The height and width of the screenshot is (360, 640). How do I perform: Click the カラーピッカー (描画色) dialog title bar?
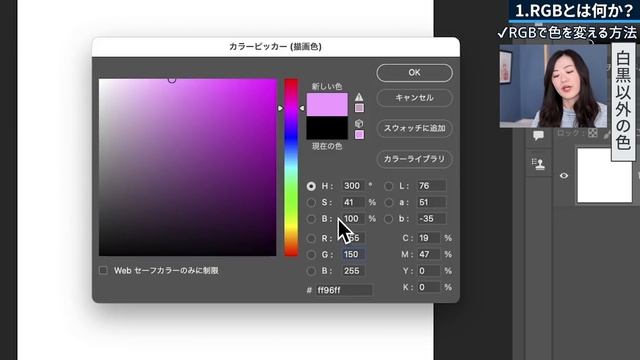(x=276, y=47)
